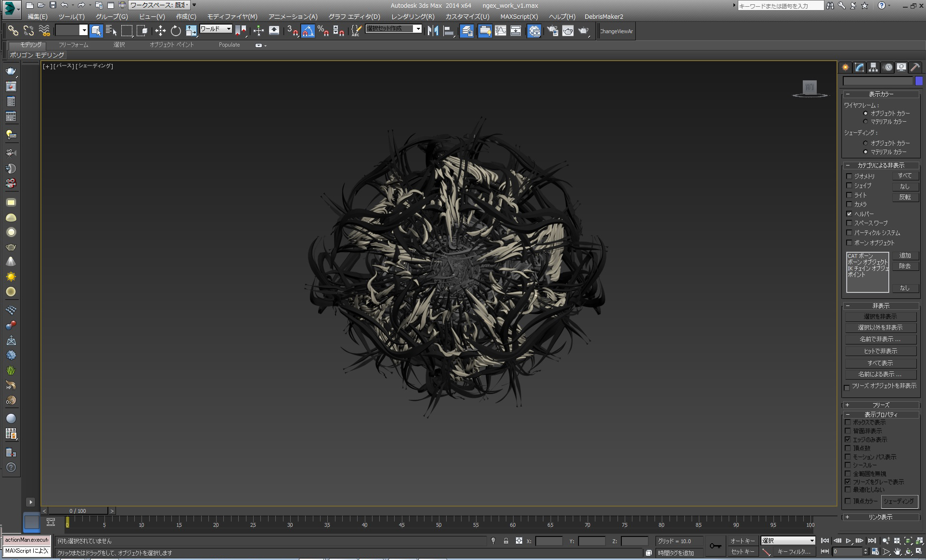Click the Set Keys key icon
This screenshot has height=560, width=926.
tap(715, 546)
